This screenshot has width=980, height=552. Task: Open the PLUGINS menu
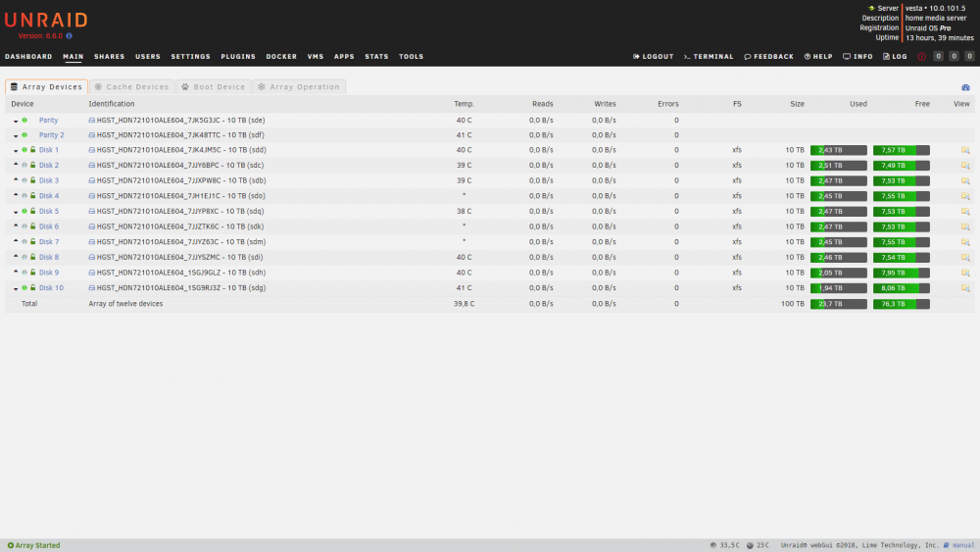(238, 56)
